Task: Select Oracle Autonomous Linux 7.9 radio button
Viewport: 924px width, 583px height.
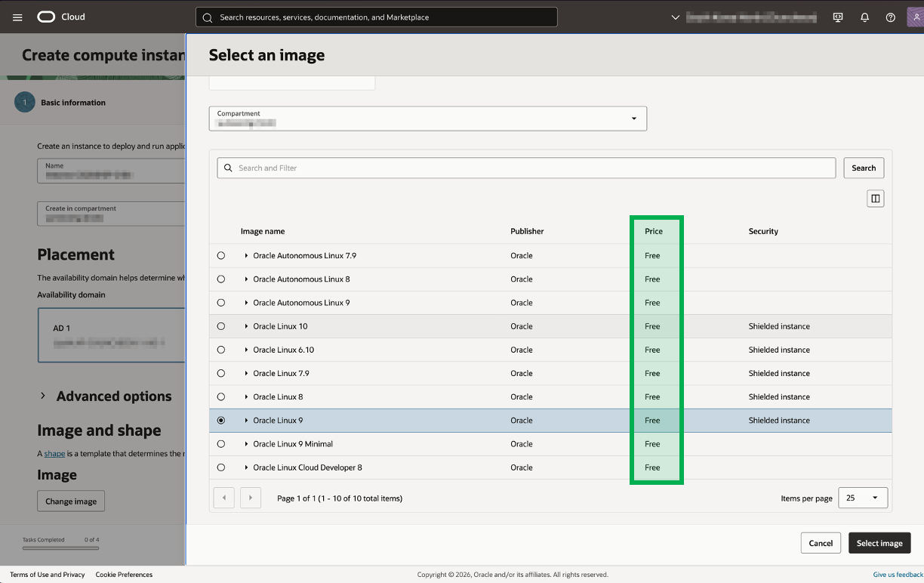Action: [221, 256]
